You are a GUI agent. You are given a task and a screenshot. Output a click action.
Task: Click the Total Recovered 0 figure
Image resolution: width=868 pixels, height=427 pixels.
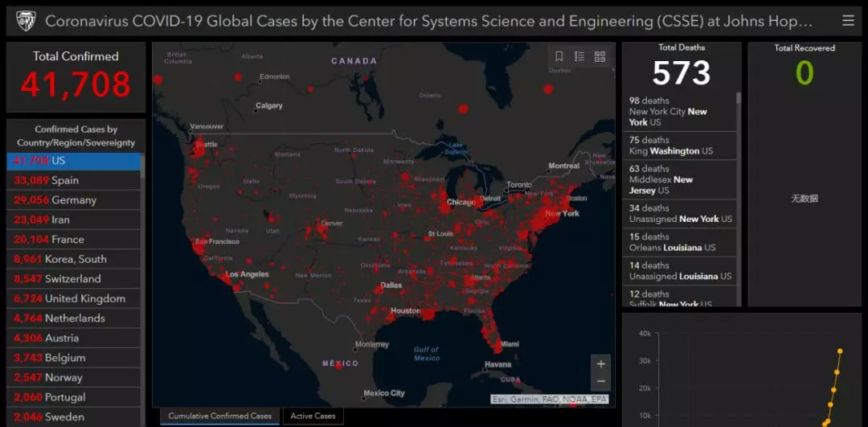805,72
